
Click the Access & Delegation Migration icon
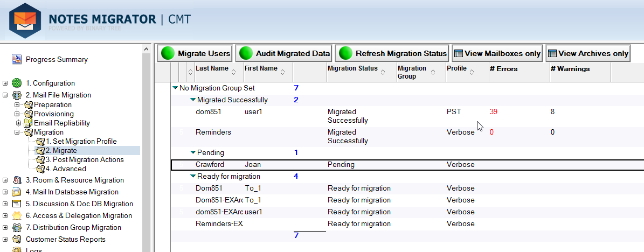[x=17, y=215]
